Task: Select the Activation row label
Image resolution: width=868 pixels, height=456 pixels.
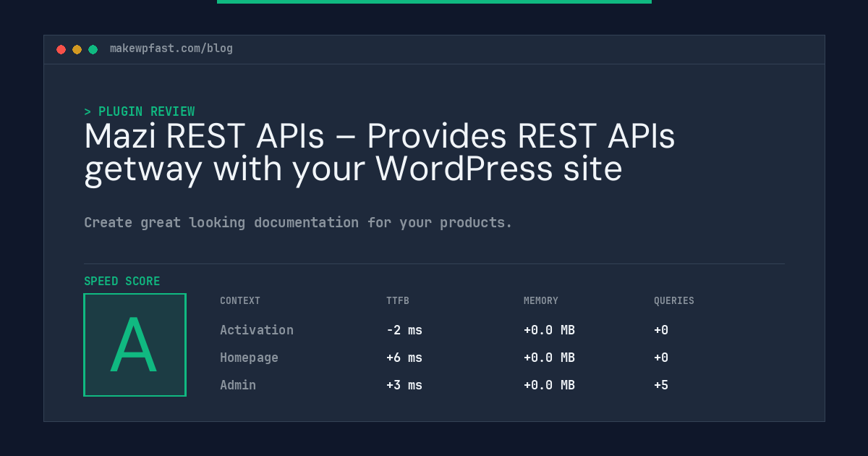Action: point(257,330)
